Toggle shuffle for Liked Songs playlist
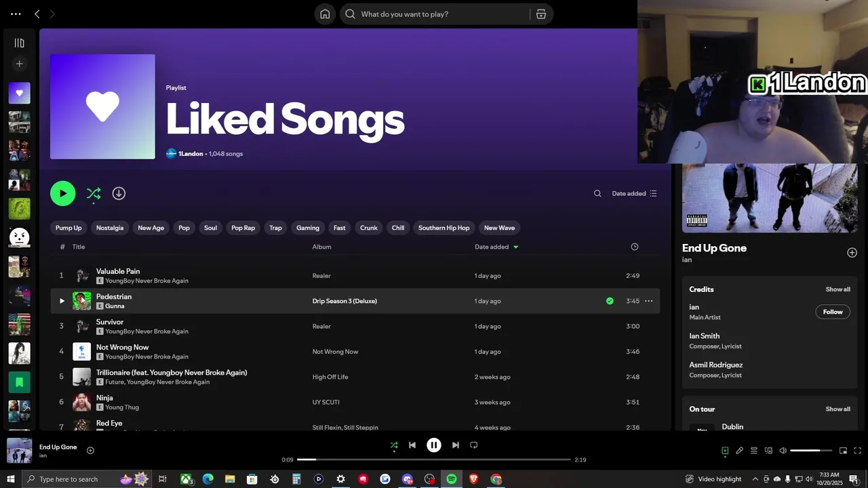 [x=94, y=194]
